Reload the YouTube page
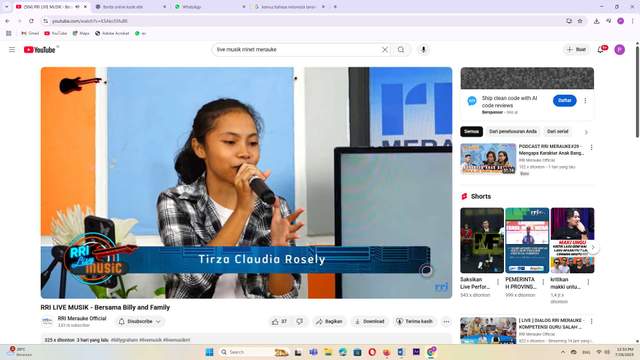640x360 pixels. [x=31, y=21]
